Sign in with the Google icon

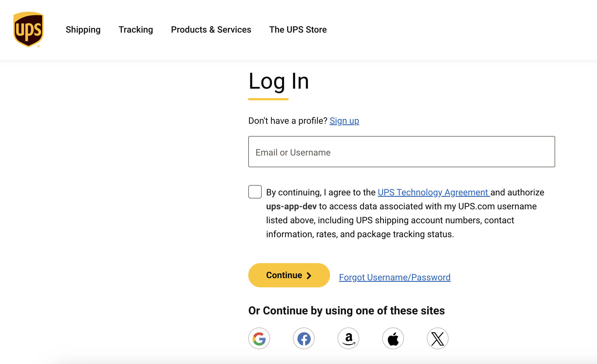[259, 338]
